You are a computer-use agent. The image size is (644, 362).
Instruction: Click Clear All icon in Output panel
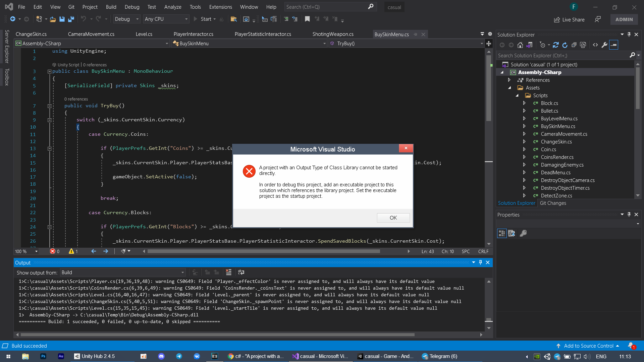point(228,272)
